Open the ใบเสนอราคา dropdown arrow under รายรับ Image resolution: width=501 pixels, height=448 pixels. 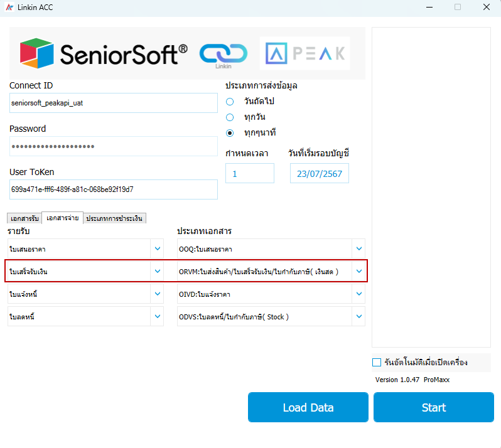tap(158, 248)
